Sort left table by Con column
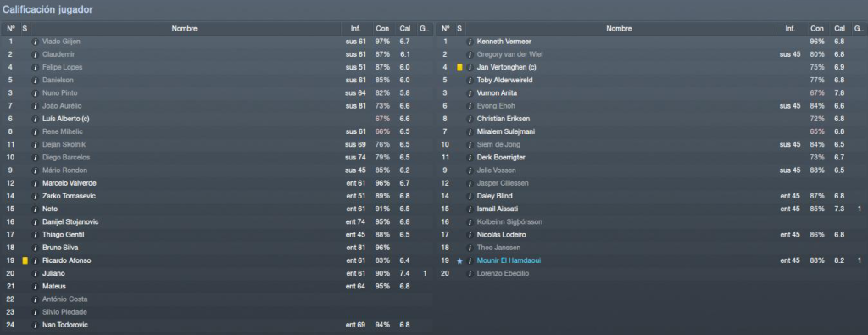This screenshot has height=335, width=868. coord(382,28)
